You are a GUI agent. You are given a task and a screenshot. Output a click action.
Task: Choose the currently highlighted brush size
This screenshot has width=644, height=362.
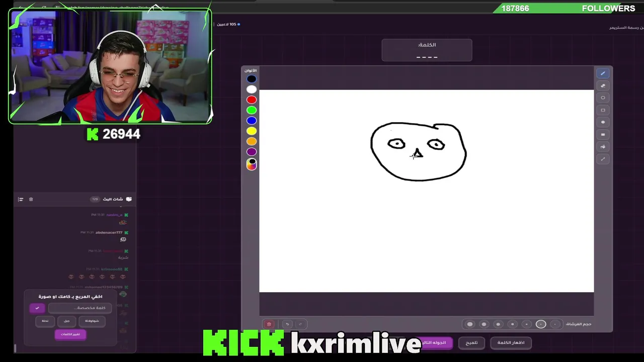coord(541,324)
